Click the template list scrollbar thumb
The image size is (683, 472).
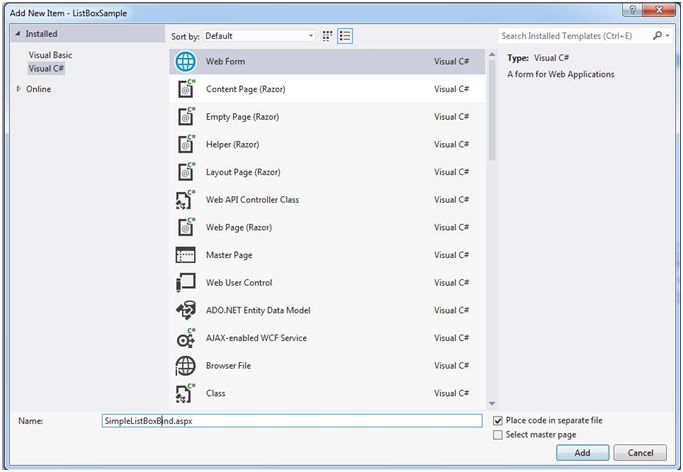(x=492, y=110)
